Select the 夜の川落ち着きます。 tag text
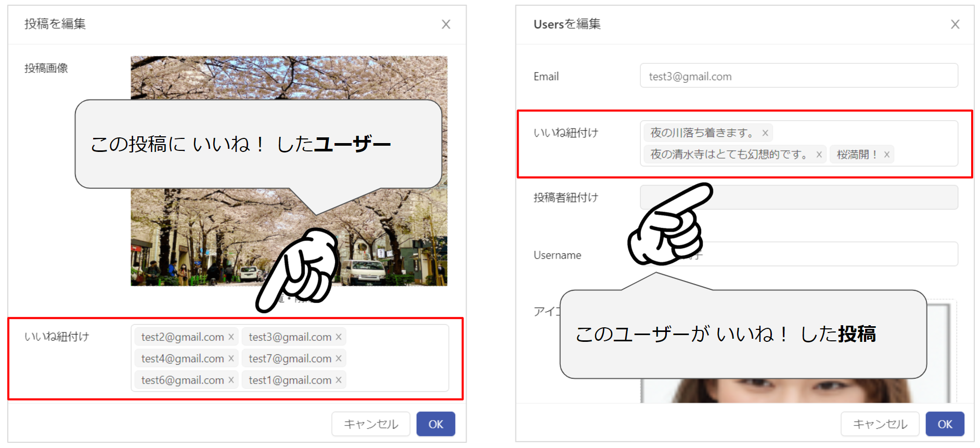 pos(703,133)
